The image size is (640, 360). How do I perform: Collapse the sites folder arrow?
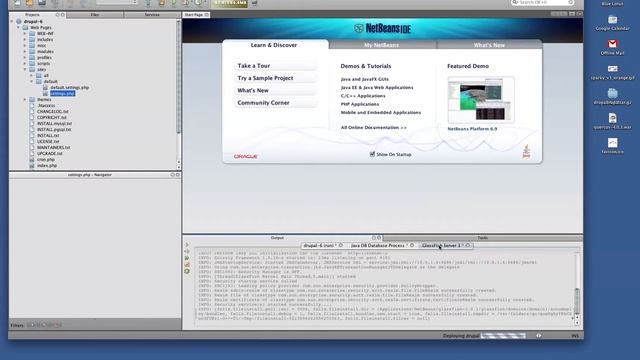pos(25,69)
